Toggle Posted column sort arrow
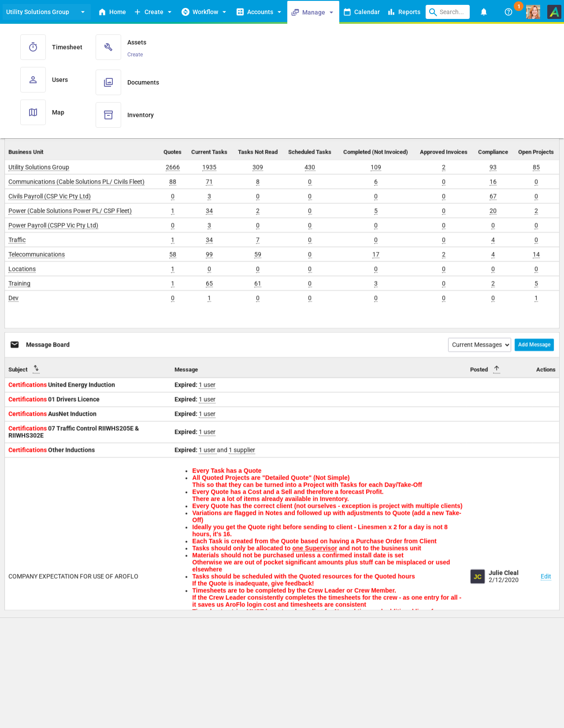Screen dimensions: 564x728 point(497,369)
